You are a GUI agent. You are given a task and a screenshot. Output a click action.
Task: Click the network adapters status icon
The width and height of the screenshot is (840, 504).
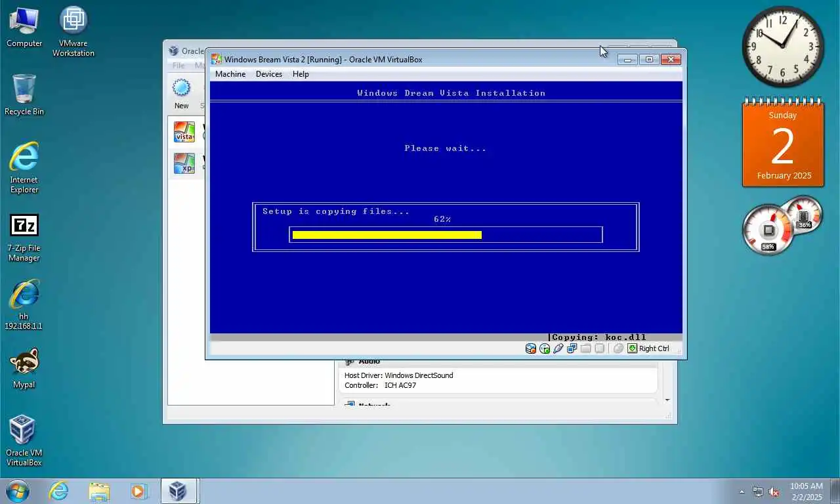(x=572, y=348)
